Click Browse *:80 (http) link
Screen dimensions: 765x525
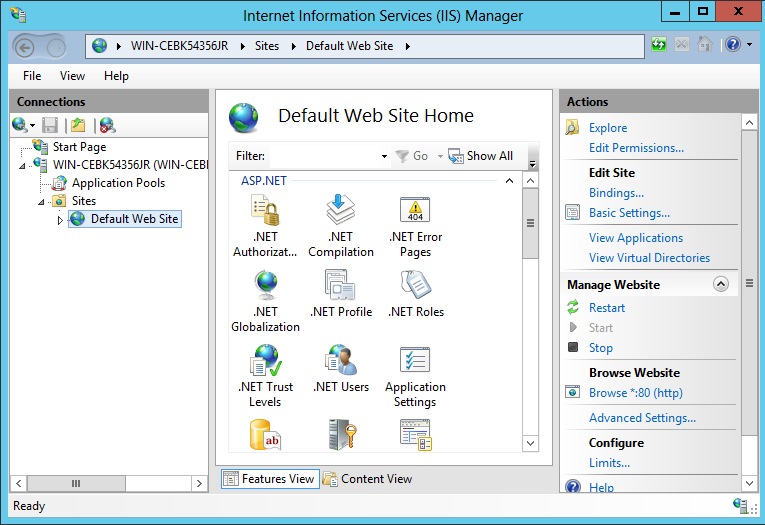click(x=636, y=393)
